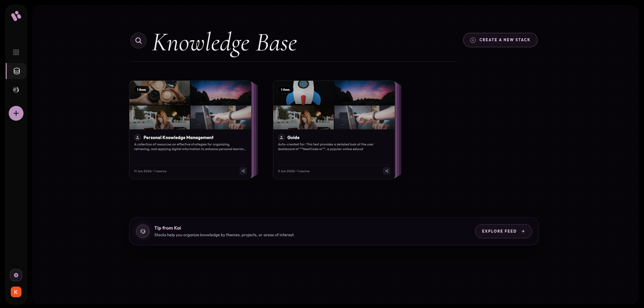The height and width of the screenshot is (308, 644).
Task: Click the Explore Feed button
Action: pyautogui.click(x=503, y=231)
